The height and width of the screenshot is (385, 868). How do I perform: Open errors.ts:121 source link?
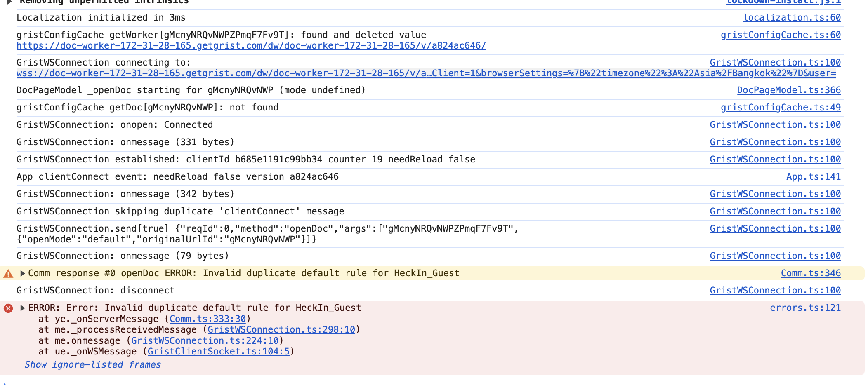805,308
